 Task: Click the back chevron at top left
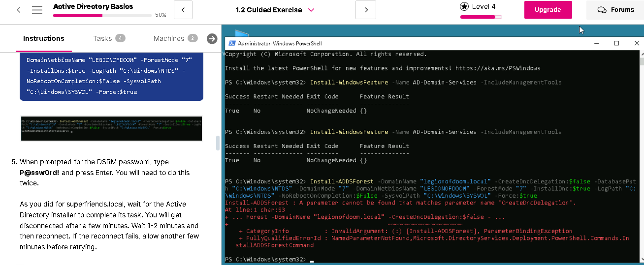[x=19, y=10]
